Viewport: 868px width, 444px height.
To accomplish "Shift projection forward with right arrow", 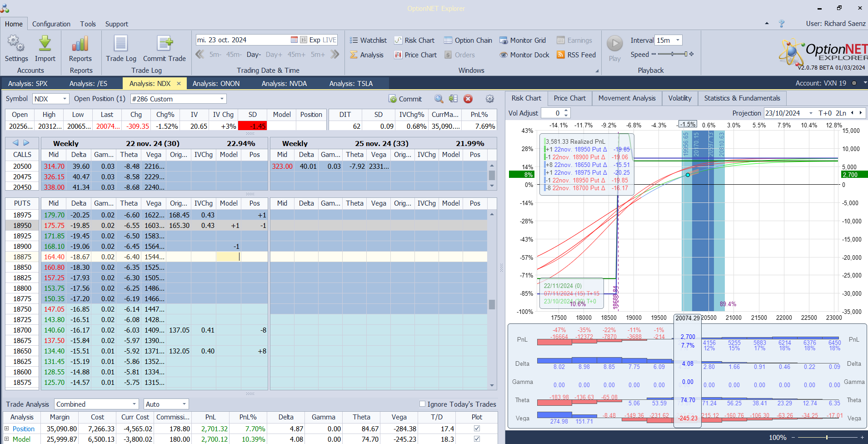I will pos(861,113).
